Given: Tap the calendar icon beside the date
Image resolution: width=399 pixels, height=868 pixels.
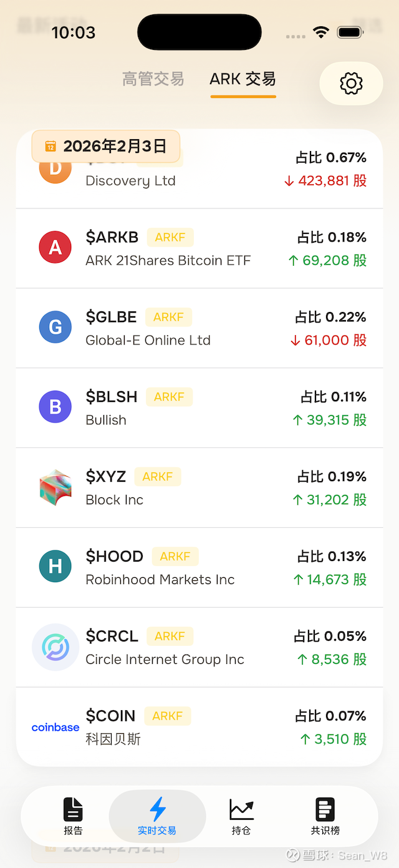Looking at the screenshot, I should pos(50,146).
